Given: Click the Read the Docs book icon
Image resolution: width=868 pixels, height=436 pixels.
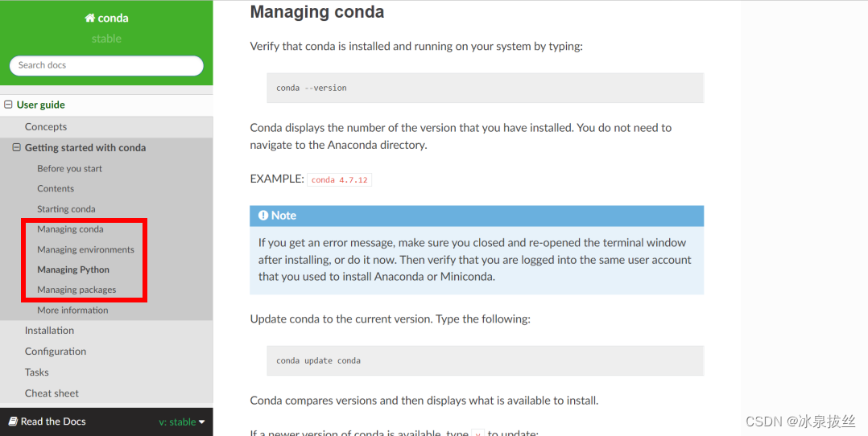Looking at the screenshot, I should (13, 422).
